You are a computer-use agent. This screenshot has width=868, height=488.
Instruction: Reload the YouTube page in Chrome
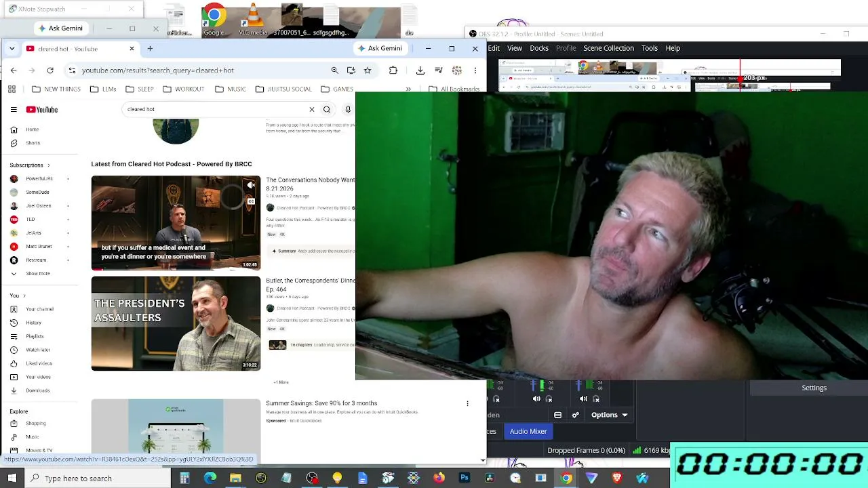[x=50, y=70]
